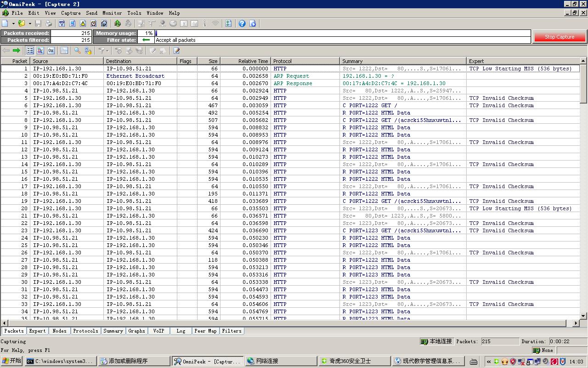
Task: Click the None adapter icon in status bar
Action: 536,351
